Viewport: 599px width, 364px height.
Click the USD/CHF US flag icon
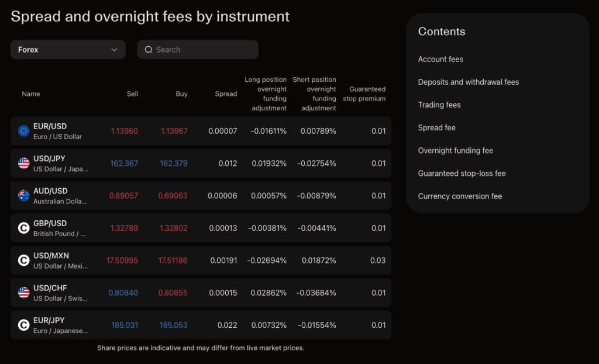click(x=23, y=293)
